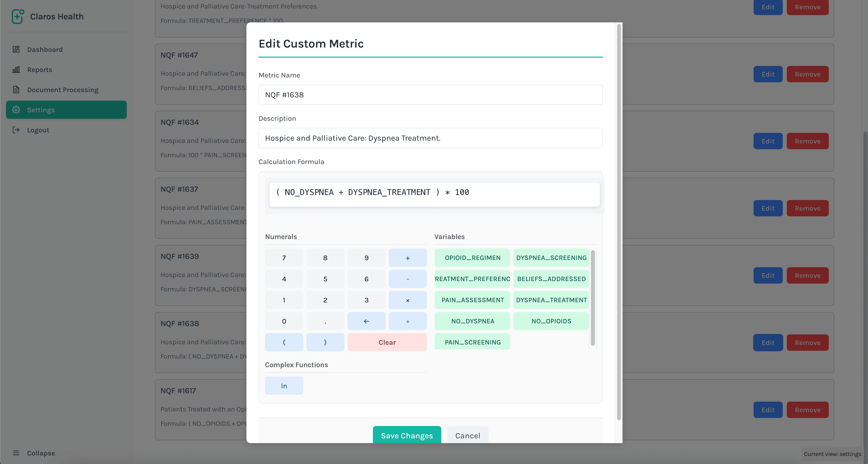
Task: Focus the Metric Name field
Action: (430, 95)
